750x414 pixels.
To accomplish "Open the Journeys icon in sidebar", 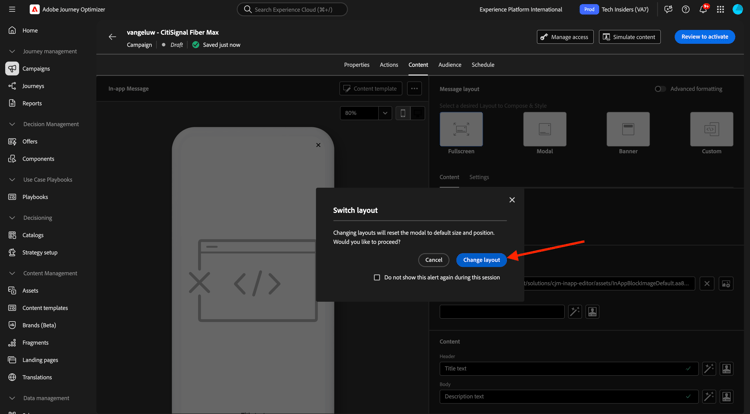I will (12, 86).
